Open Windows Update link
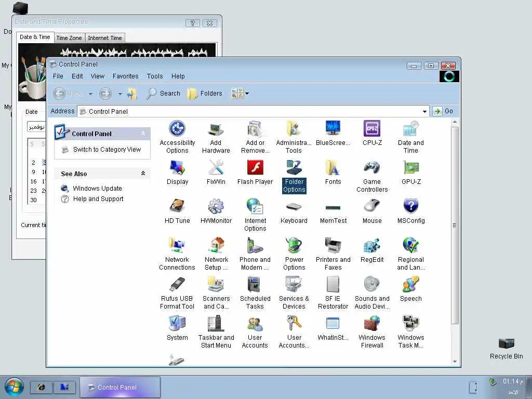The width and height of the screenshot is (532, 399). pos(97,188)
